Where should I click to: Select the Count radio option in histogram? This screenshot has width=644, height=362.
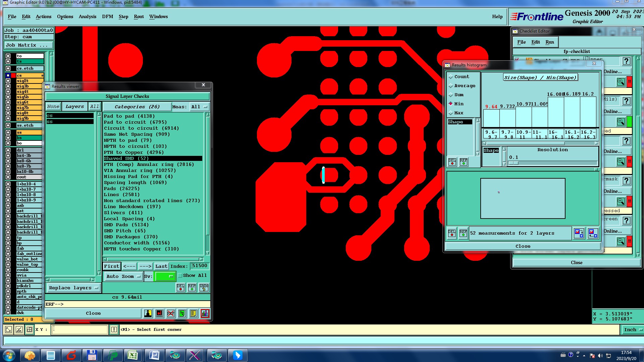point(451,77)
